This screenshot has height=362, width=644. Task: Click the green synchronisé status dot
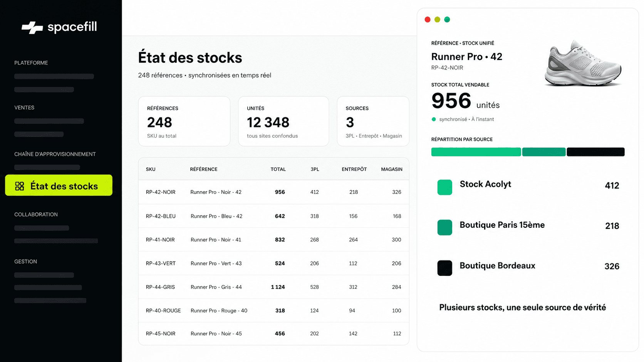434,119
